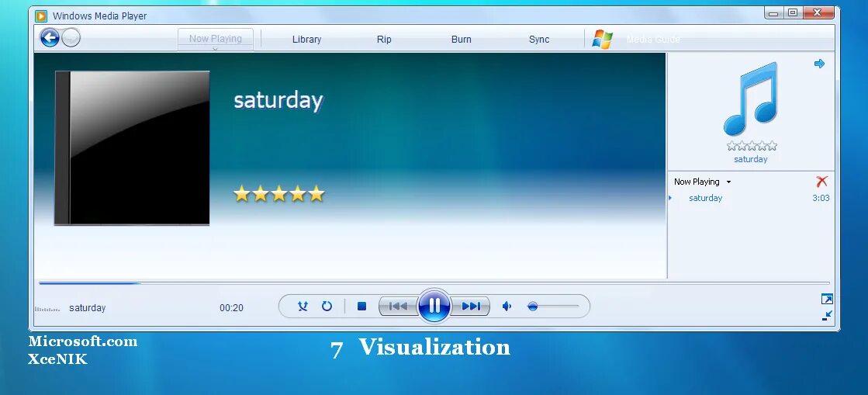Click the yellow five-star rating
Viewport: 868px width, 395px height.
(x=279, y=193)
